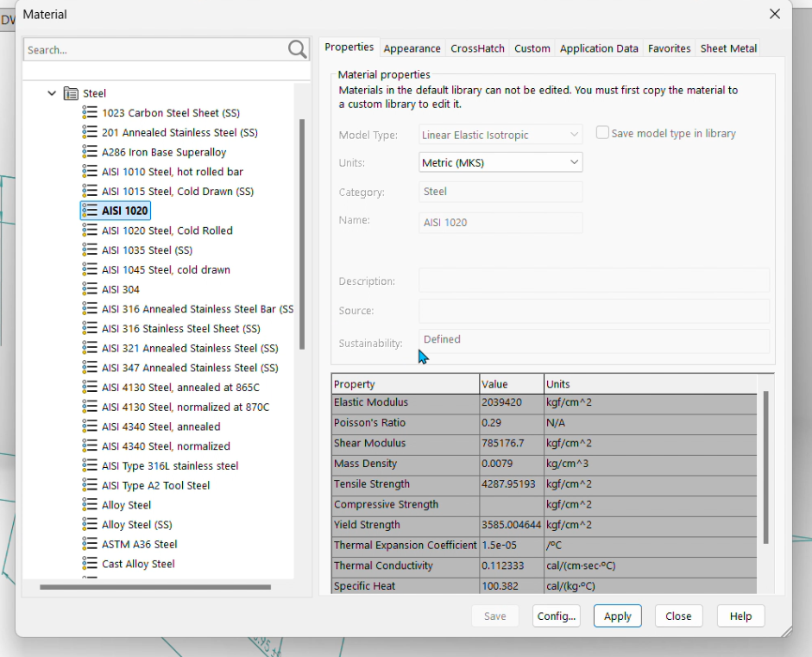Click into the material search field

[x=155, y=50]
